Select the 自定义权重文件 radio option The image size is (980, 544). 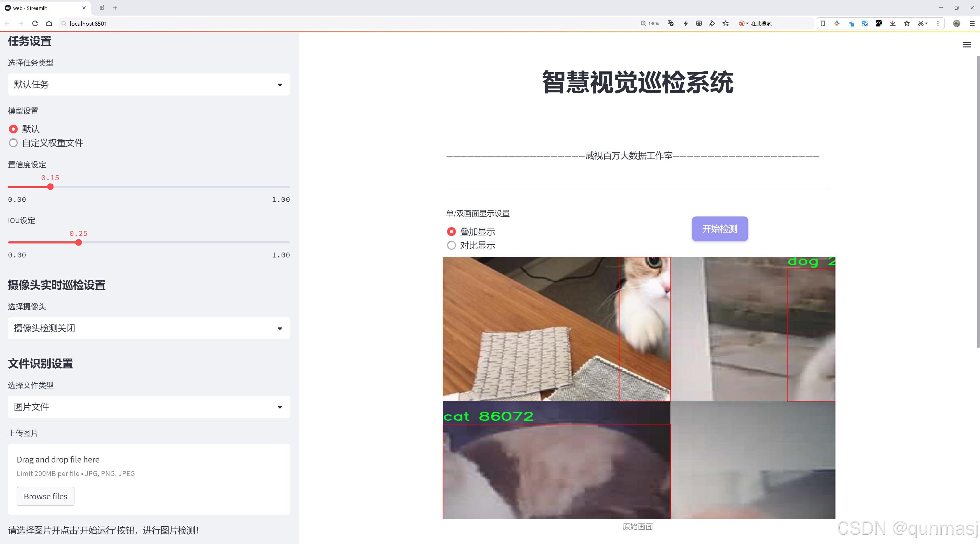pos(13,143)
